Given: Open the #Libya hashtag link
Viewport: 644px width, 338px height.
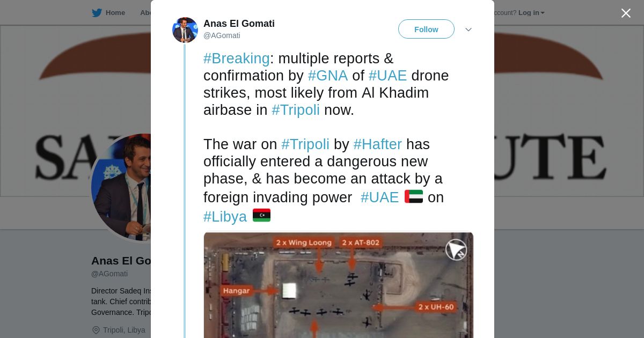Looking at the screenshot, I should [x=225, y=217].
